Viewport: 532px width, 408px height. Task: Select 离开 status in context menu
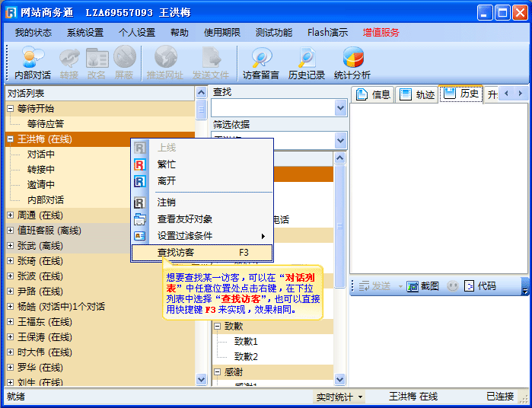click(166, 181)
